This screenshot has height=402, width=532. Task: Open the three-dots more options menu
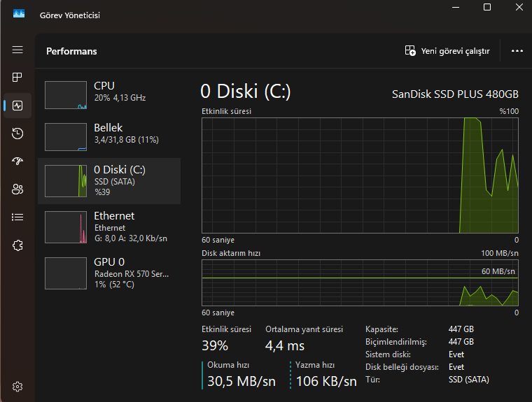[517, 51]
